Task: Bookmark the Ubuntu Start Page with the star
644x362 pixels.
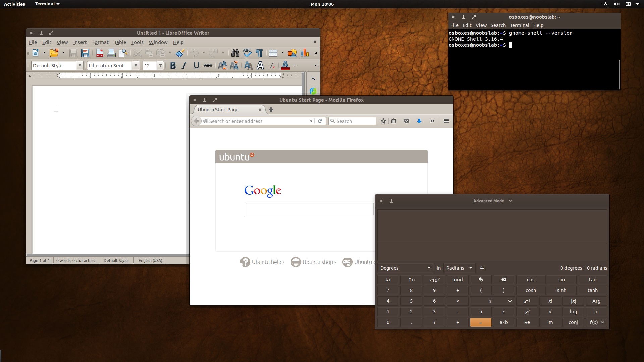Action: (x=383, y=121)
